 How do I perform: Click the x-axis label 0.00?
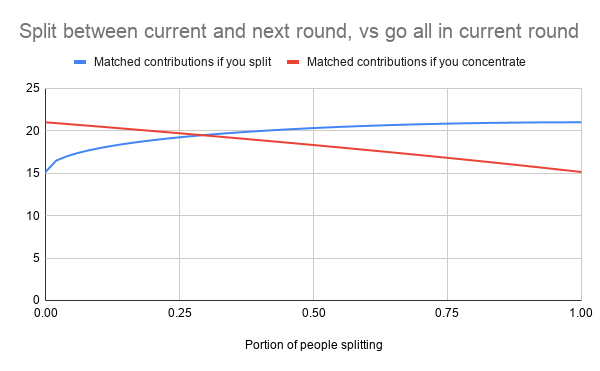point(46,313)
